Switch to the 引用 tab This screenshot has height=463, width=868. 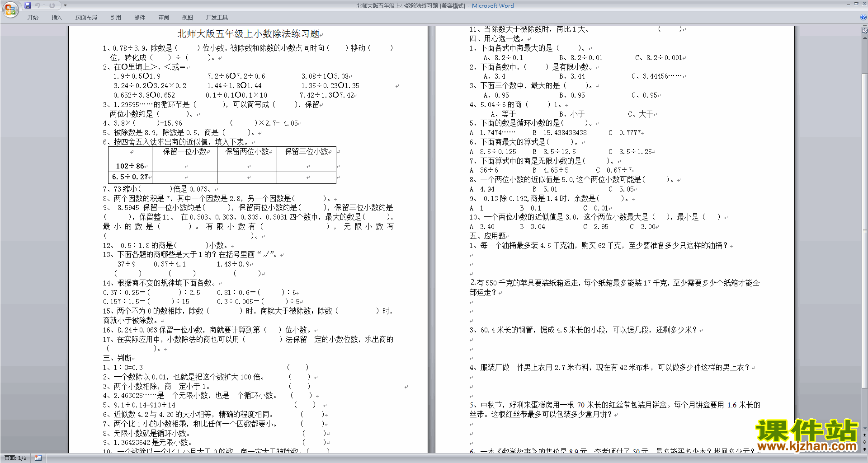(x=116, y=18)
